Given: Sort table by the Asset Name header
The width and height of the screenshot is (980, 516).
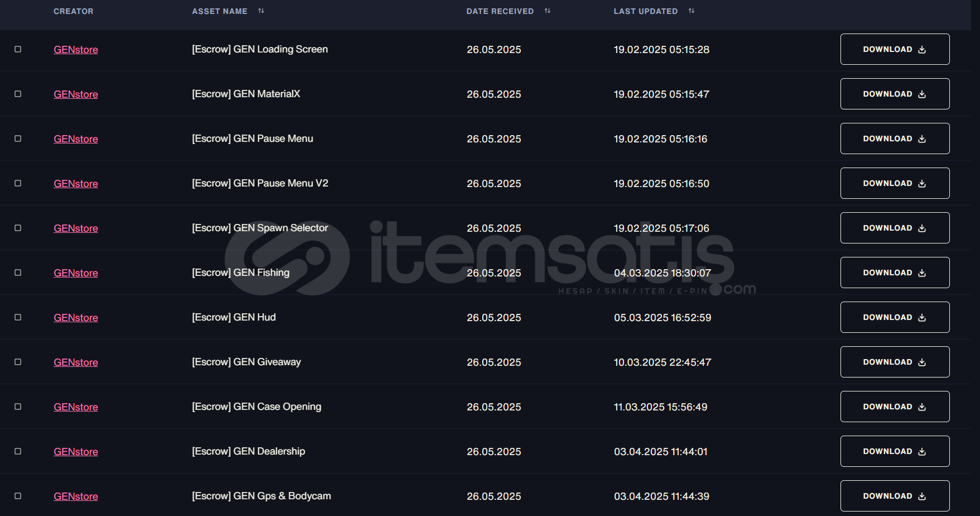Looking at the screenshot, I should point(219,11).
